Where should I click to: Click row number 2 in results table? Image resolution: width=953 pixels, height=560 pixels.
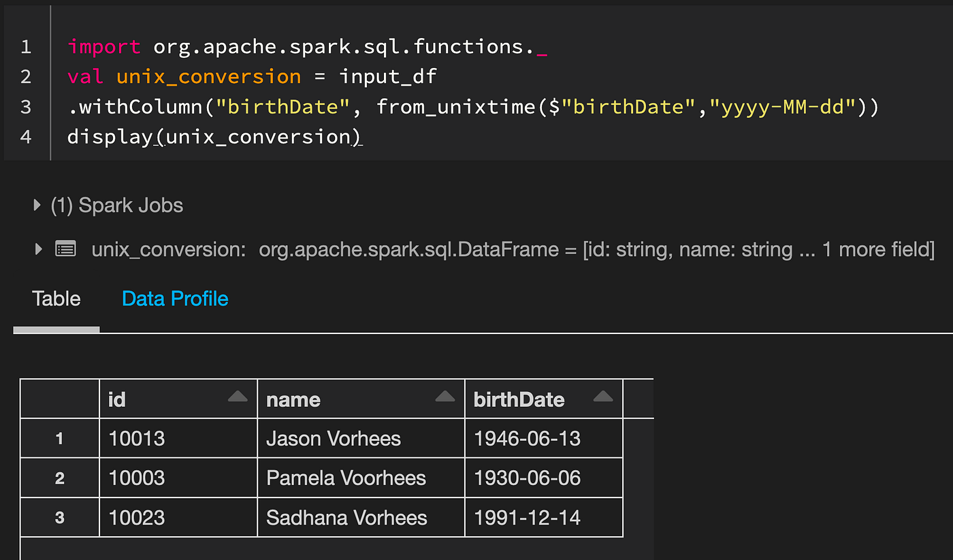pos(59,478)
